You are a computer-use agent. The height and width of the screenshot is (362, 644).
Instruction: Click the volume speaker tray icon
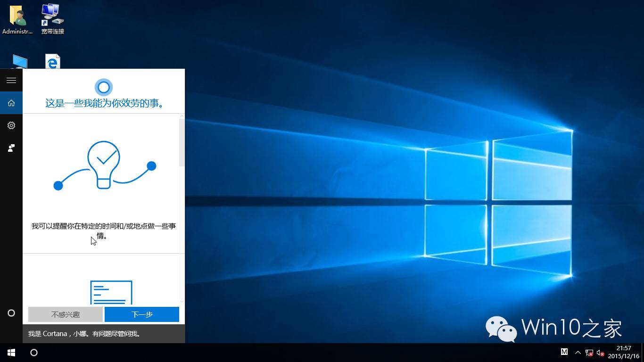601,353
